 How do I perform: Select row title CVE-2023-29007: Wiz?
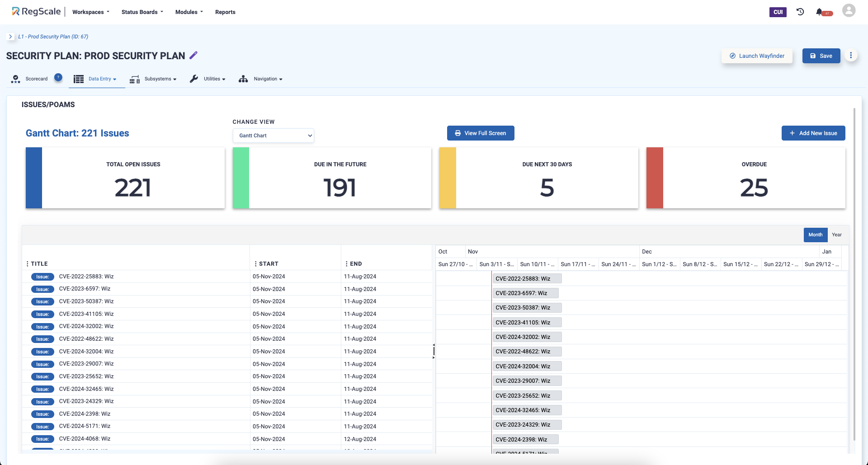coord(86,364)
